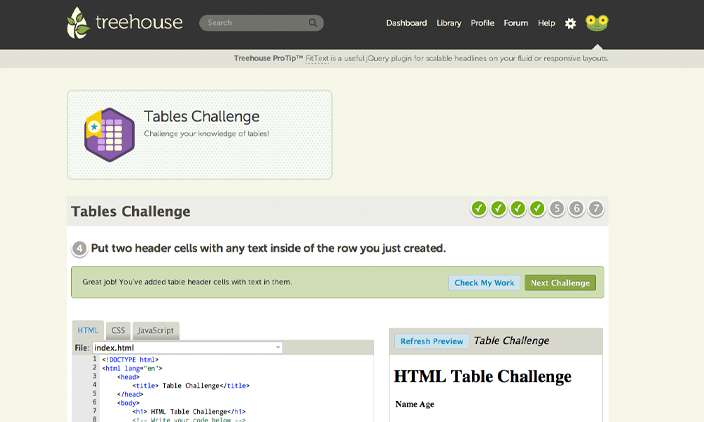Click the frog profile avatar

coord(597,23)
